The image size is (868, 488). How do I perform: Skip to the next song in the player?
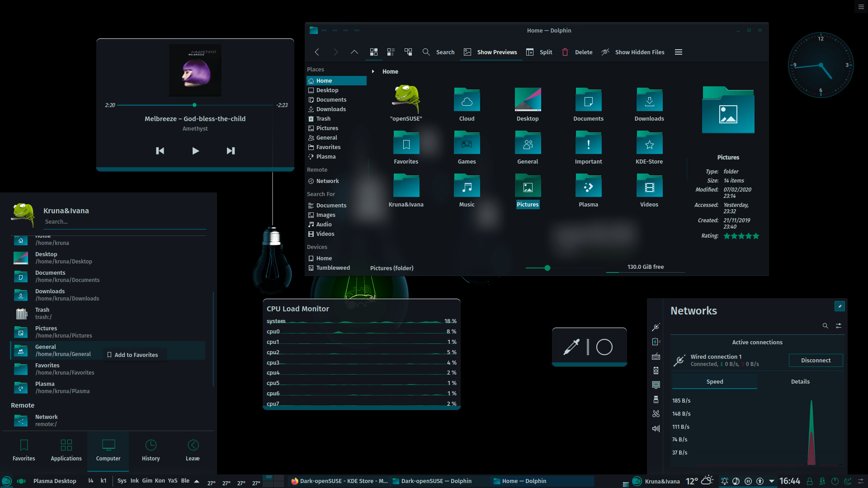click(x=231, y=150)
